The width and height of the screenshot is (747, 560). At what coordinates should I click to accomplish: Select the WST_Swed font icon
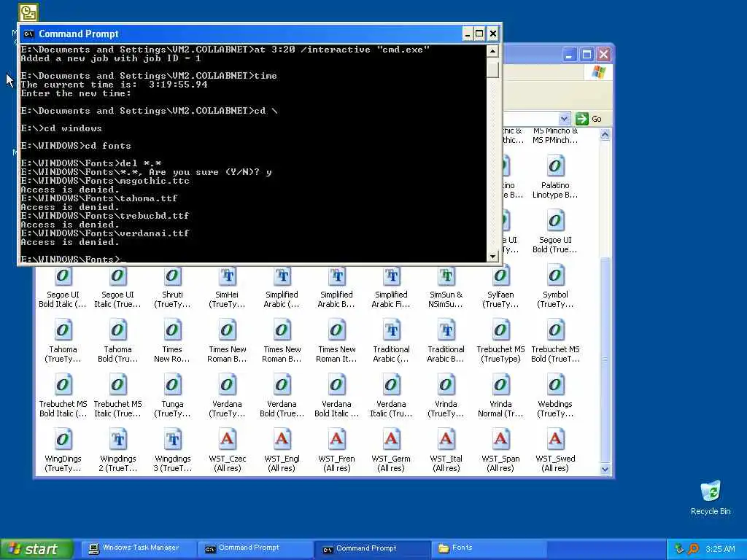click(x=555, y=440)
